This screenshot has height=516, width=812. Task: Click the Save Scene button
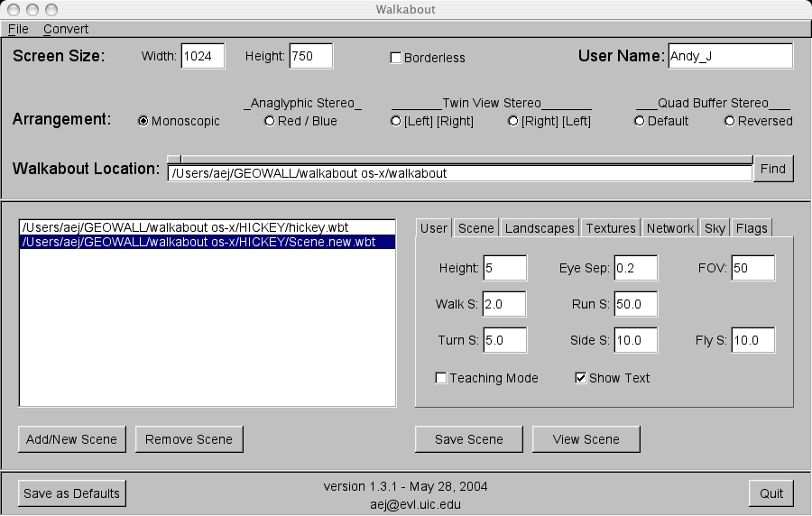pyautogui.click(x=468, y=439)
